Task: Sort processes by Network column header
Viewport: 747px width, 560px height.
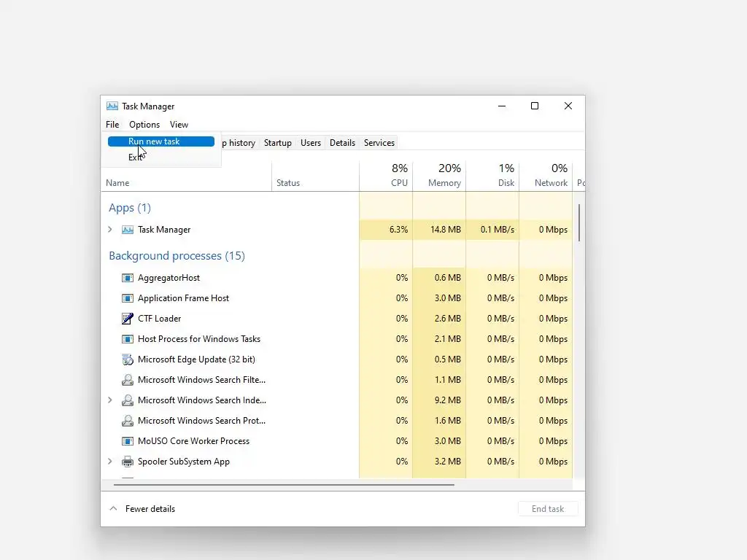Action: tap(546, 176)
